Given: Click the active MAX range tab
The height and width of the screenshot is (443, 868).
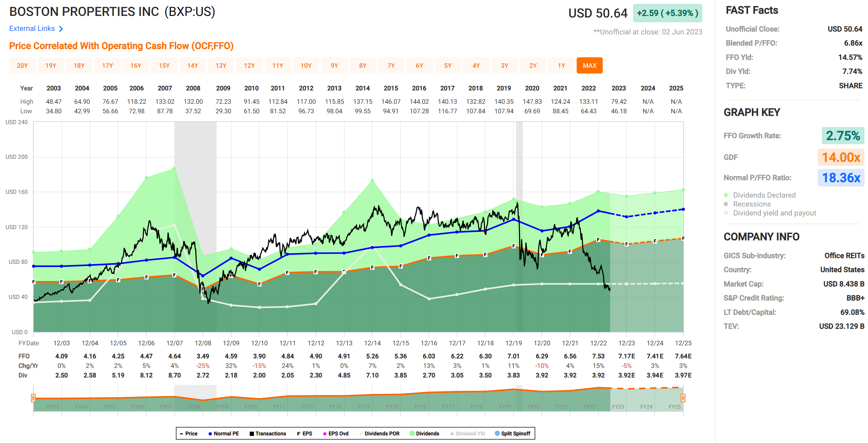Looking at the screenshot, I should 590,65.
